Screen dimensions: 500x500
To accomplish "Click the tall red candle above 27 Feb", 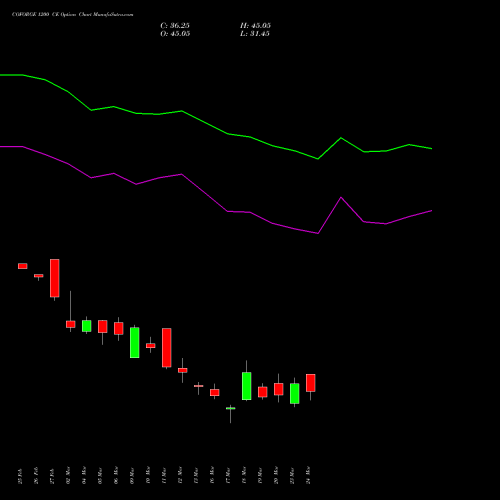I will tap(55, 278).
